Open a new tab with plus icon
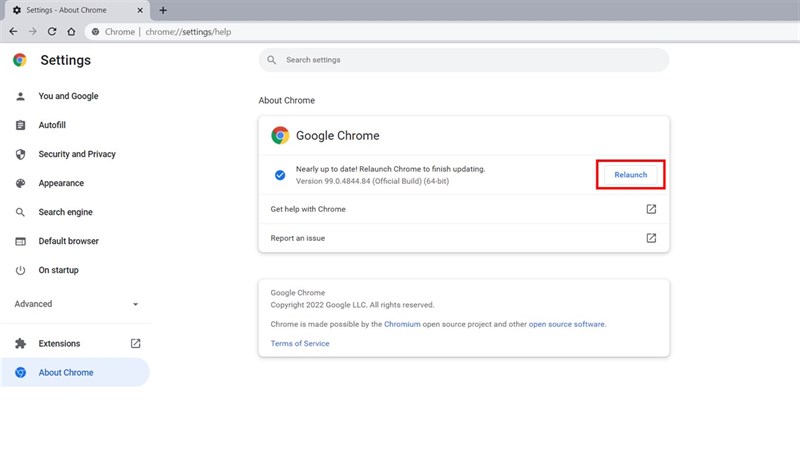 (163, 10)
